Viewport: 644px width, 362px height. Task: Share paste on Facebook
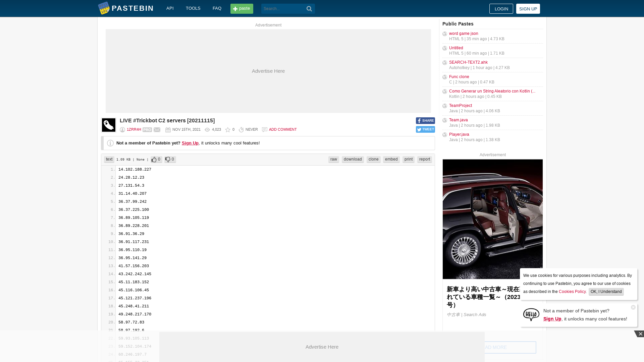tap(425, 121)
